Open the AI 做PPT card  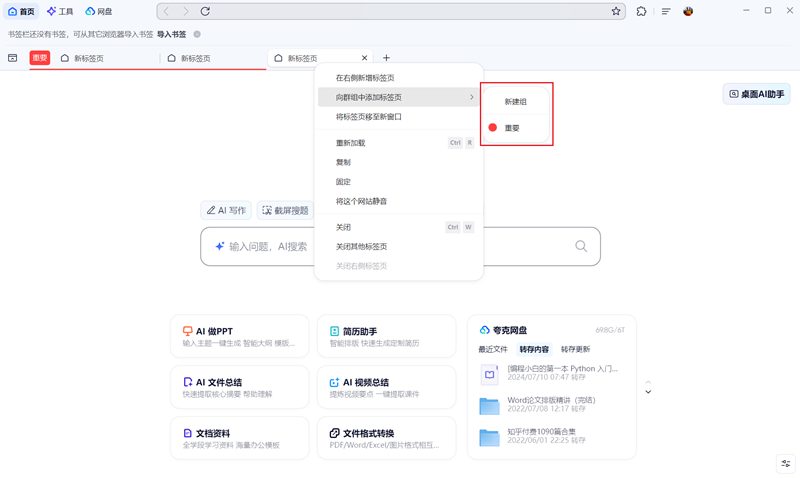240,336
